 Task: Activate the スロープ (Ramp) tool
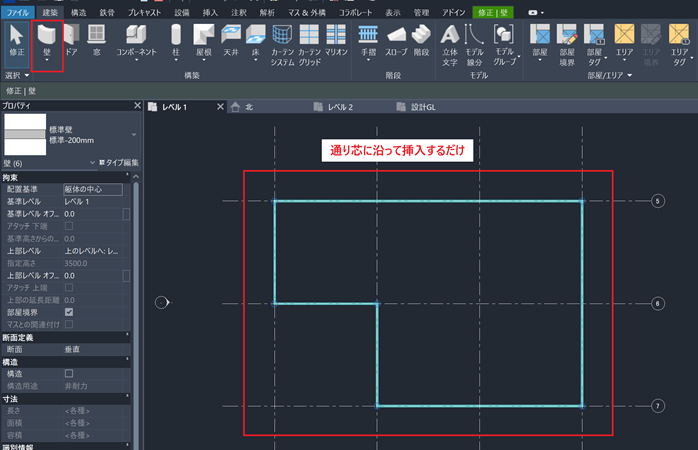[396, 38]
